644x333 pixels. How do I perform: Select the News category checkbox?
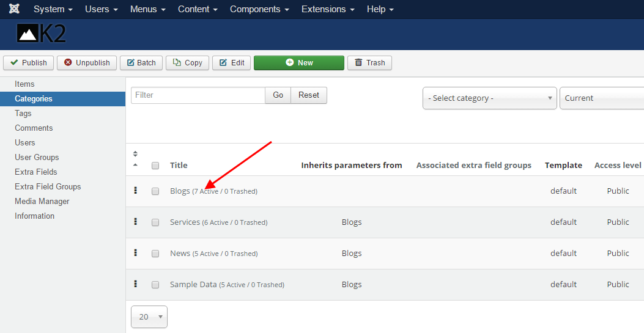pos(155,254)
